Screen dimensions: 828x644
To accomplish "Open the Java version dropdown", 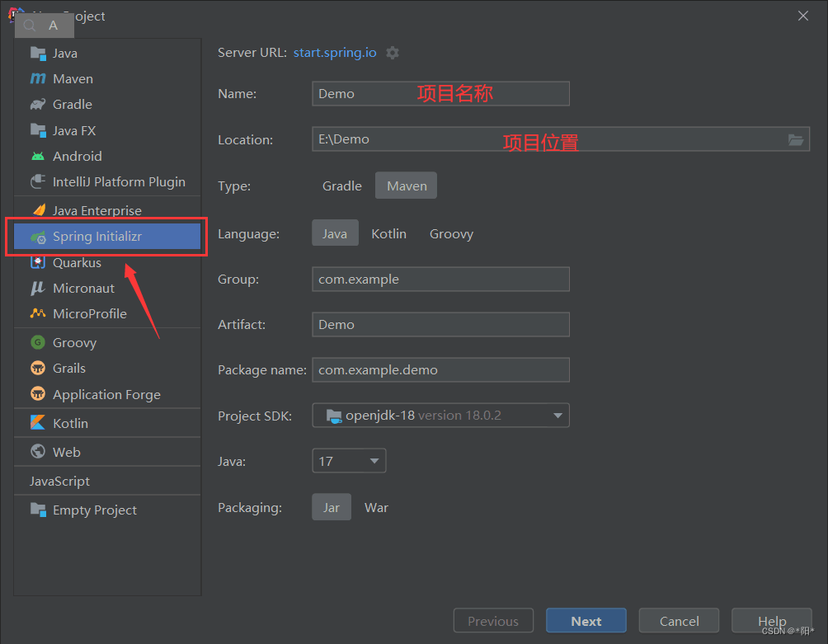I will pos(349,461).
